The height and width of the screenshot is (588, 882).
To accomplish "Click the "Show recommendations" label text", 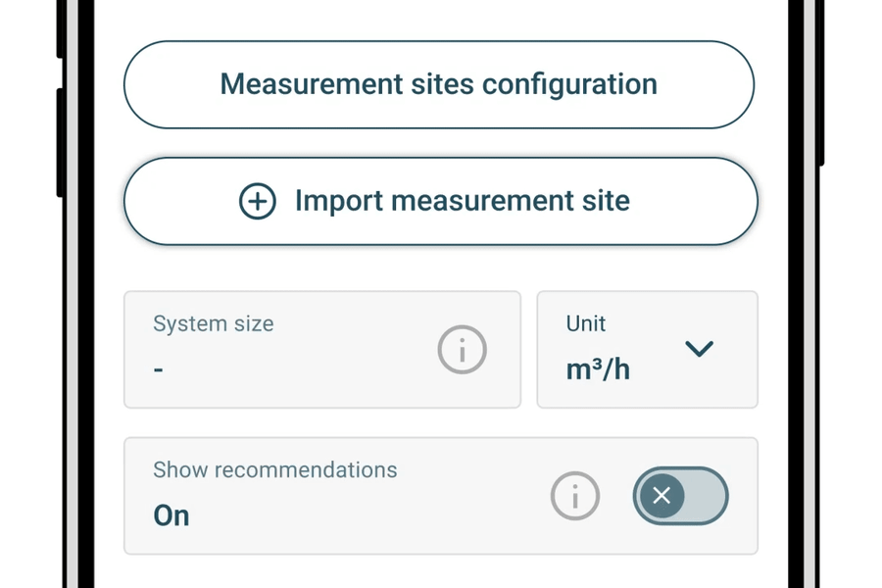I will point(275,469).
